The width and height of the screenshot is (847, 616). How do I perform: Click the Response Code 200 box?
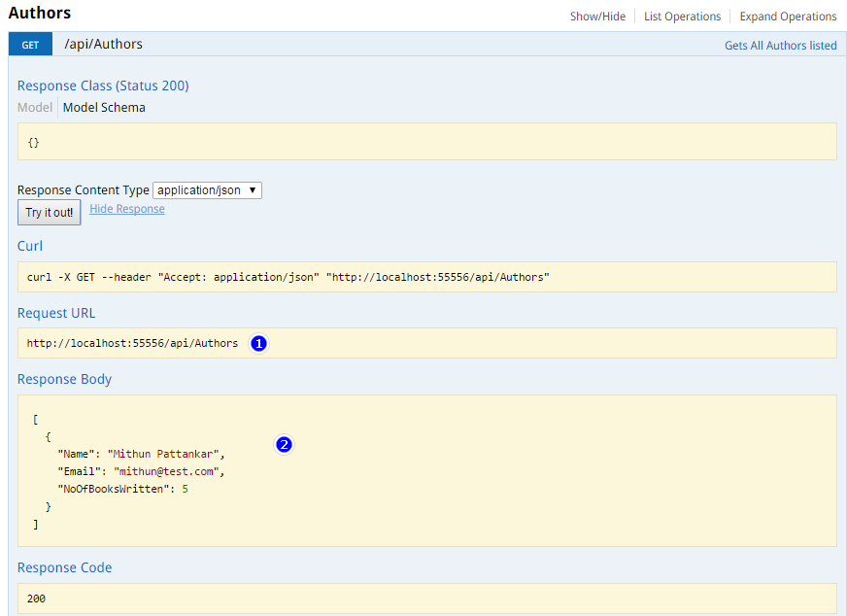click(x=426, y=599)
